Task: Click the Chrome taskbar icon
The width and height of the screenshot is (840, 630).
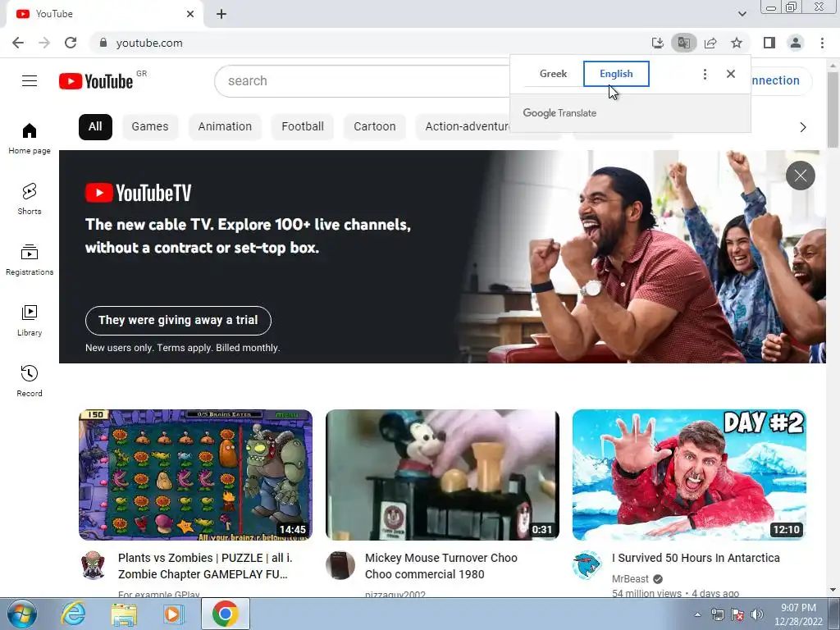Action: 226,614
